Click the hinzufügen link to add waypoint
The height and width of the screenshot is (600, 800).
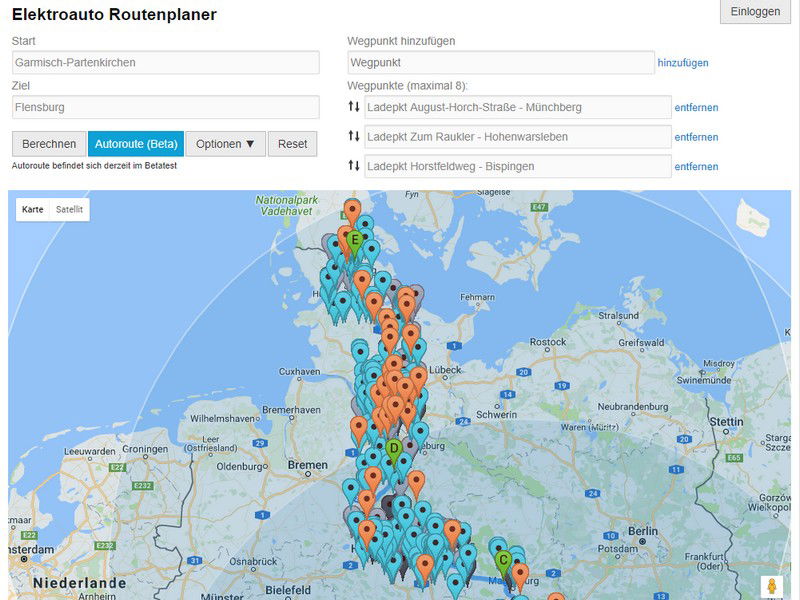pyautogui.click(x=683, y=63)
